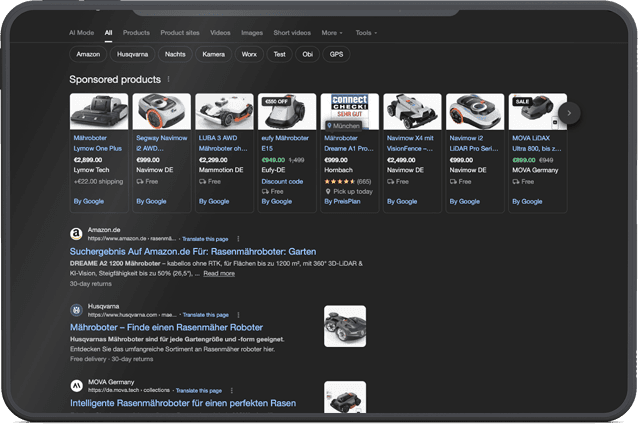
Task: Translate the Amazon.de result page
Action: pyautogui.click(x=205, y=239)
